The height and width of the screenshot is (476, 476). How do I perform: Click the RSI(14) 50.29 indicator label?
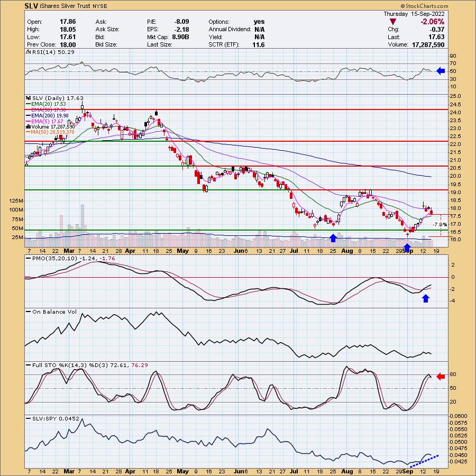(x=53, y=52)
